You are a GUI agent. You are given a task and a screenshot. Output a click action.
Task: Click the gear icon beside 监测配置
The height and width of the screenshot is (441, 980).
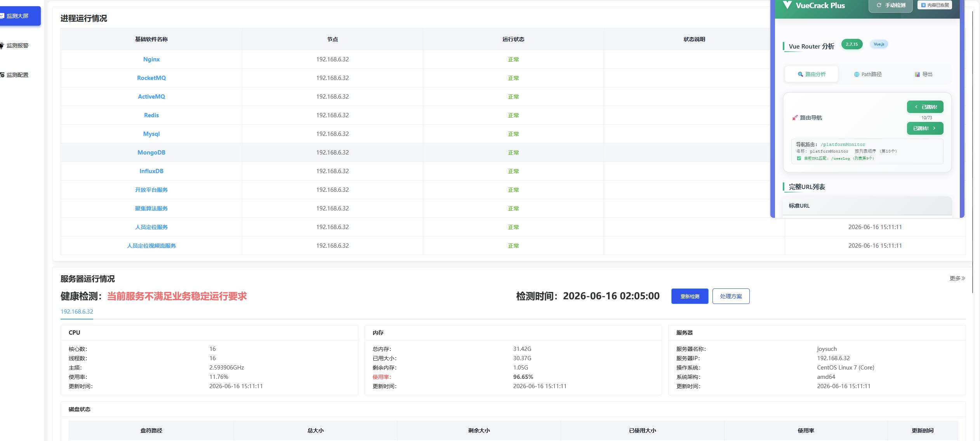[x=2, y=75]
